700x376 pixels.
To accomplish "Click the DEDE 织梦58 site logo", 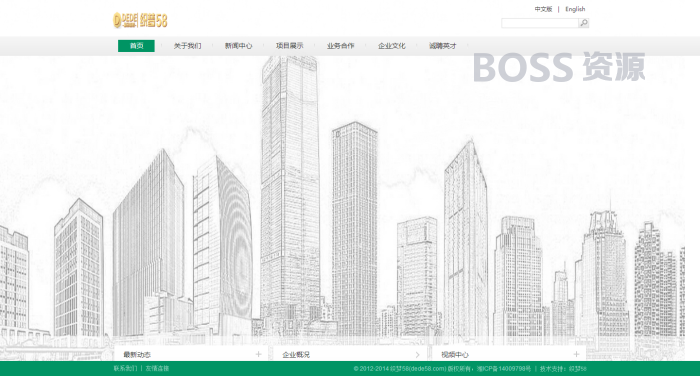I will tap(141, 21).
